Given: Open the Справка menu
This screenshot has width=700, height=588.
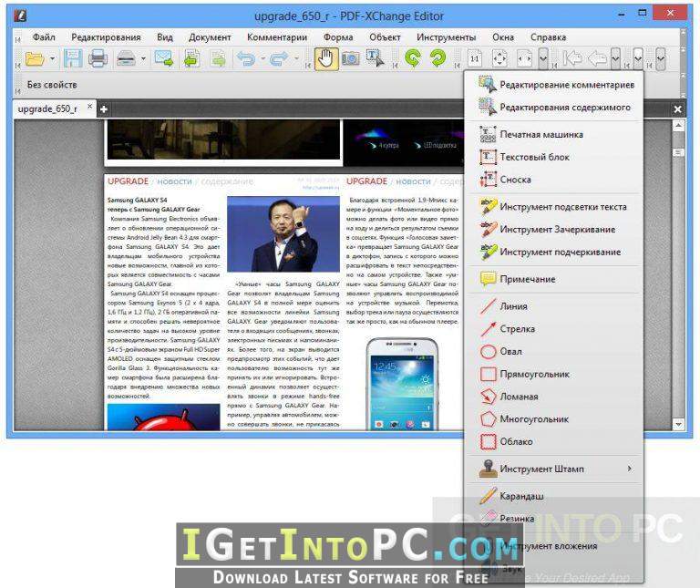Looking at the screenshot, I should click(548, 37).
